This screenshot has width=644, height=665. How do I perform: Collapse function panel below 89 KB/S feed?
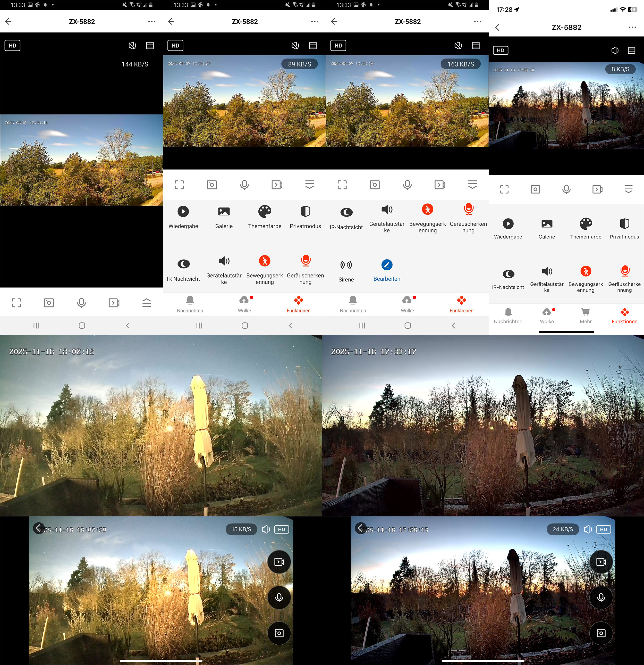pyautogui.click(x=309, y=185)
